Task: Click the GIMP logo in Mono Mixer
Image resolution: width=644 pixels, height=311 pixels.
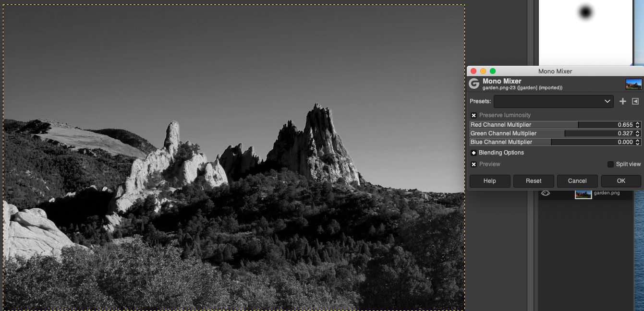Action: pos(474,84)
